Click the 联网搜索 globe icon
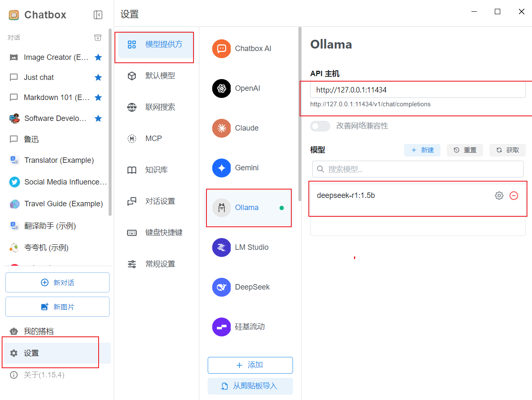532x400 pixels. (132, 107)
